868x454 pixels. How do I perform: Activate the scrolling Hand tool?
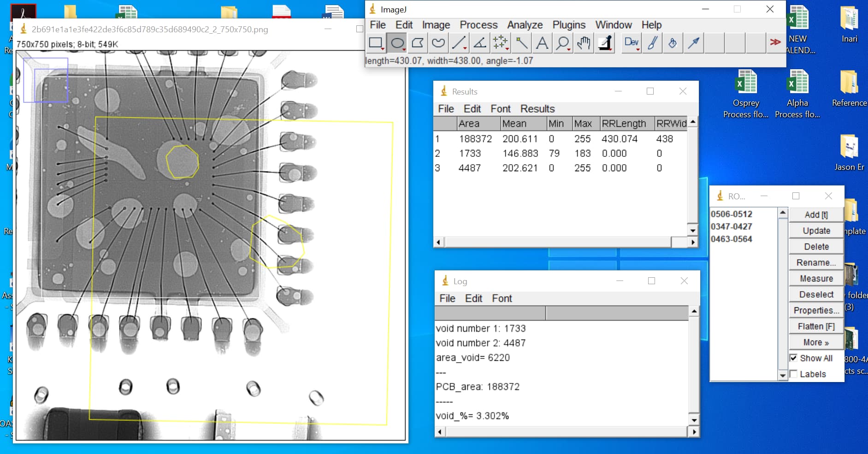coord(583,43)
